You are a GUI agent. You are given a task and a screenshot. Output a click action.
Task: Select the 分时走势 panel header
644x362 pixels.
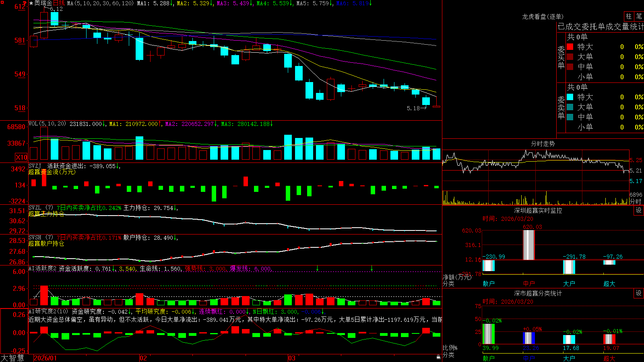[543, 144]
